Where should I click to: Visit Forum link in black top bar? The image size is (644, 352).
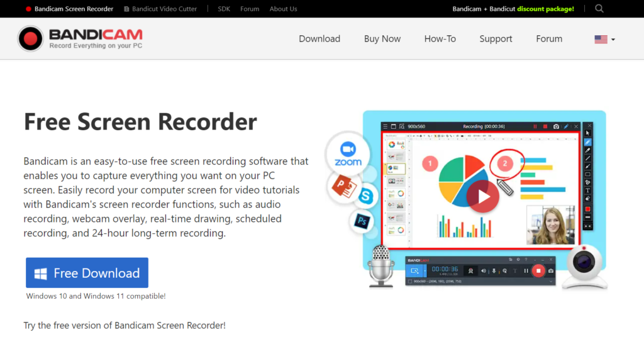(250, 9)
